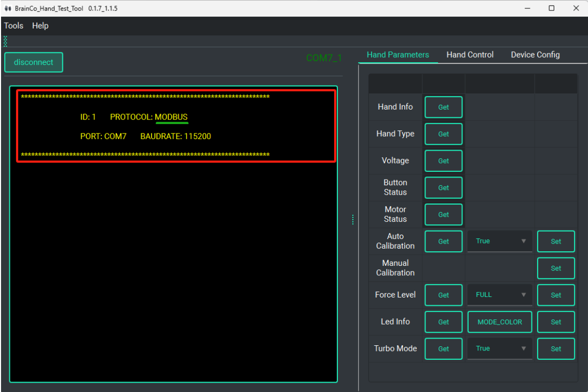Get the Hand Info value
Image resolution: width=588 pixels, height=392 pixels.
point(443,107)
